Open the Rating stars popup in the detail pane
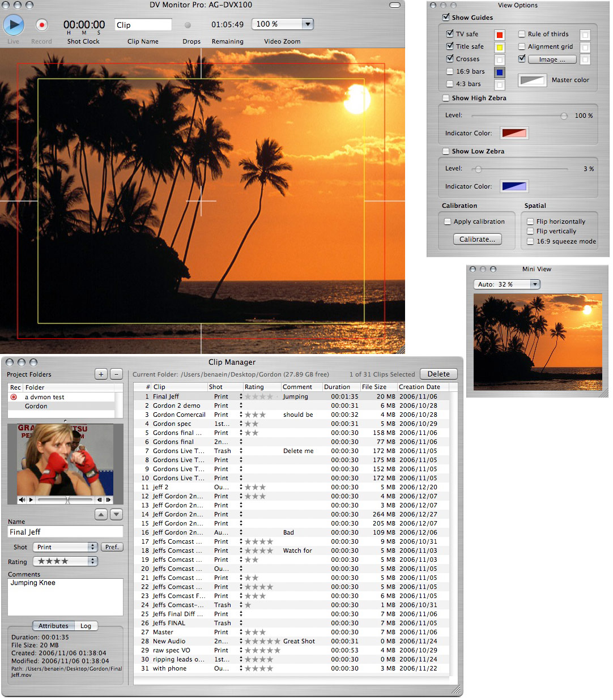This screenshot has height=700, width=613. pyautogui.click(x=65, y=561)
